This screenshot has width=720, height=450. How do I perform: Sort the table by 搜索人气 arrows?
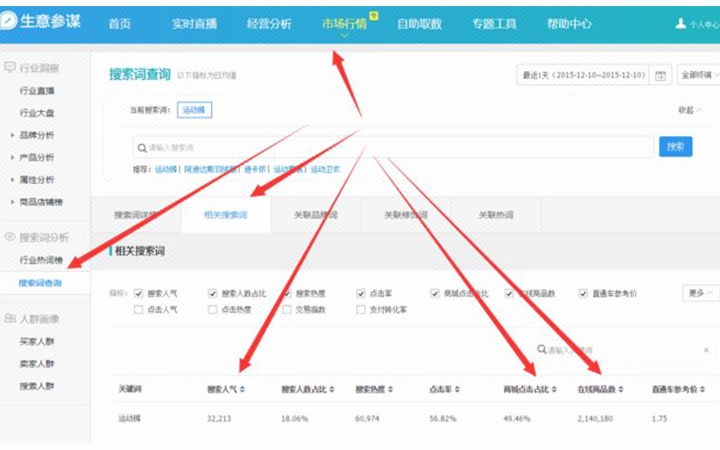pos(242,389)
